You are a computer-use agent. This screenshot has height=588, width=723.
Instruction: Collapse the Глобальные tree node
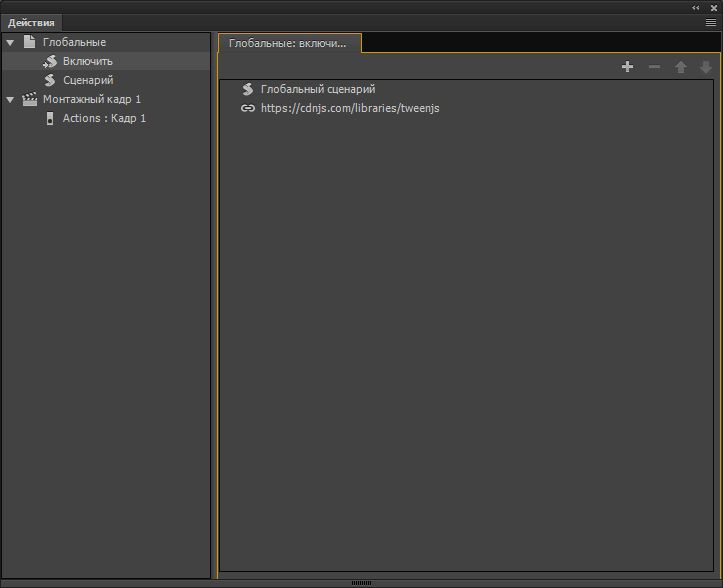click(10, 43)
